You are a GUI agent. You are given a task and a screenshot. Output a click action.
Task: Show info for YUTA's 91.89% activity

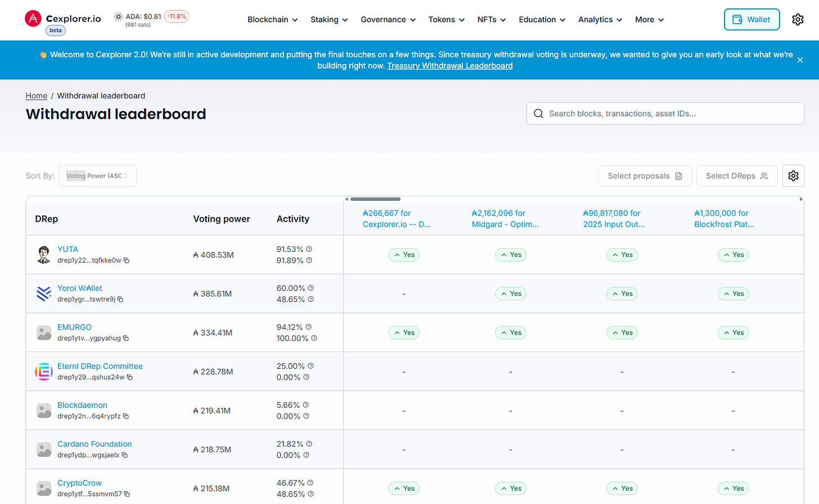pyautogui.click(x=309, y=260)
